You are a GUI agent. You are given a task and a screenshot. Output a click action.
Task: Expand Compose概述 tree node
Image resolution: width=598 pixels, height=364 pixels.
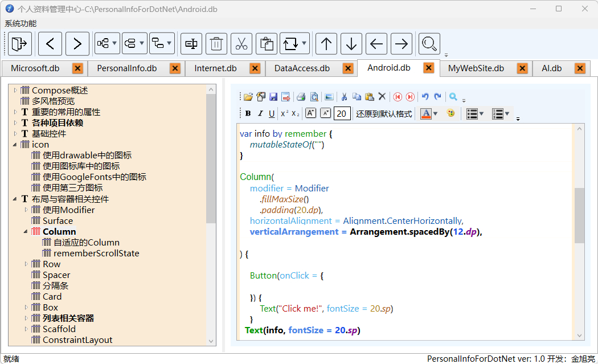point(15,91)
